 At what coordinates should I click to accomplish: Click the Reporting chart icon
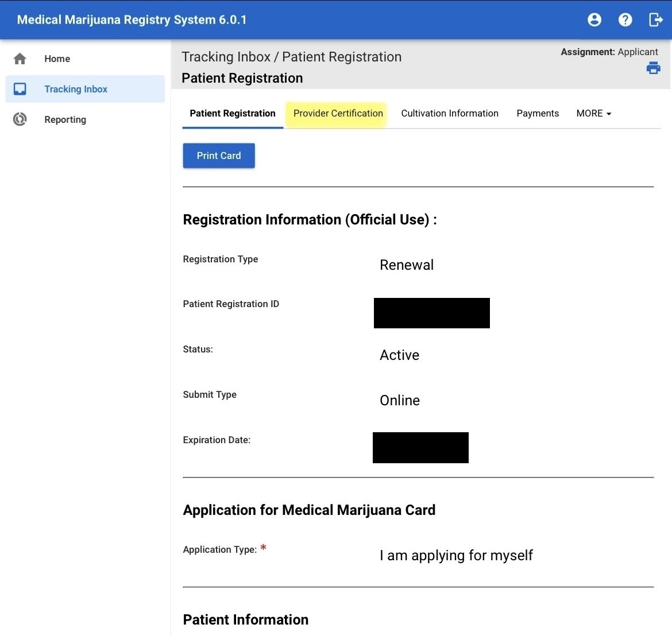tap(20, 119)
